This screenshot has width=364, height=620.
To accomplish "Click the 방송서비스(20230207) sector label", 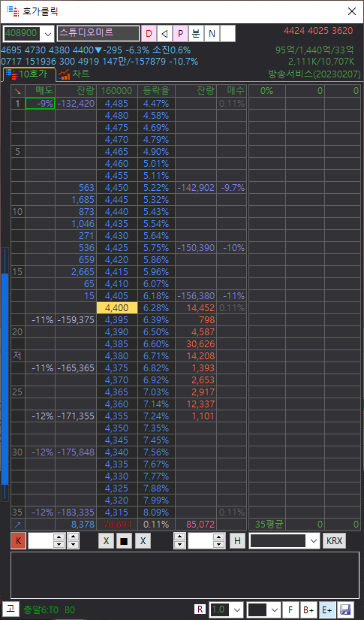I will 314,74.
